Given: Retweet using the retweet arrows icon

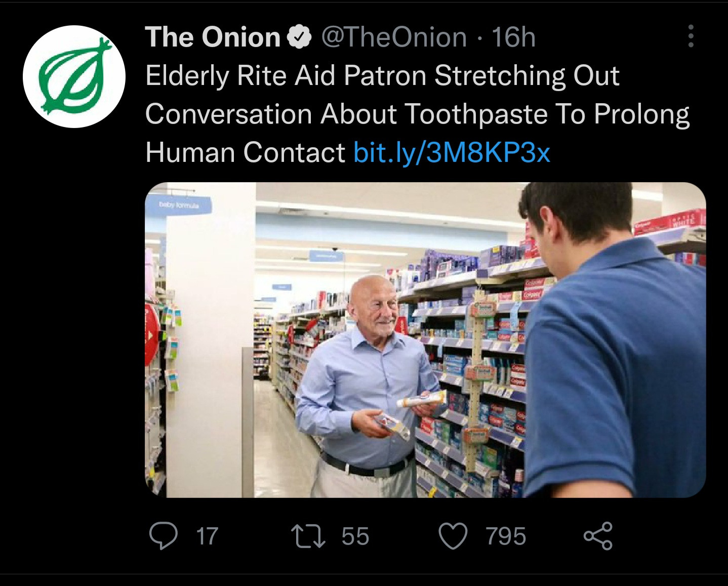Looking at the screenshot, I should click(308, 536).
